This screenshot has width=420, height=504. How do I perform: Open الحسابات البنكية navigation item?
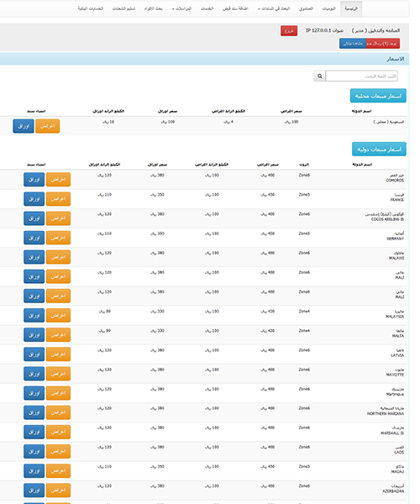[90, 8]
